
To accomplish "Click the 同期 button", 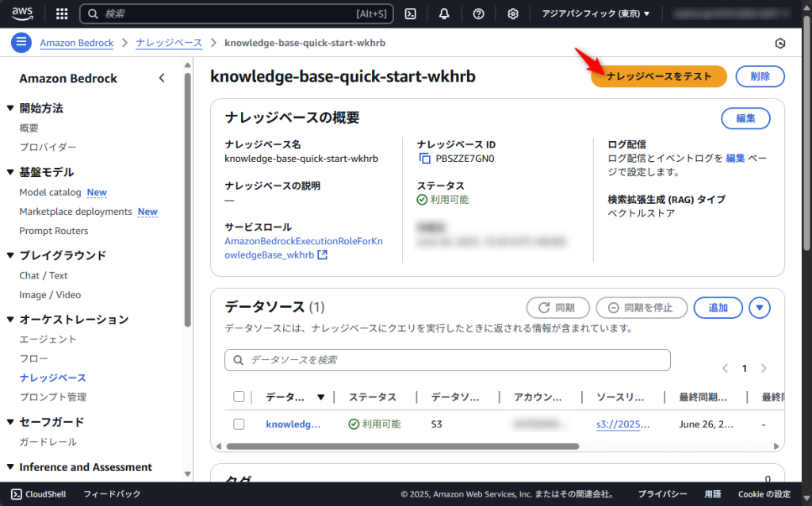I will 557,308.
